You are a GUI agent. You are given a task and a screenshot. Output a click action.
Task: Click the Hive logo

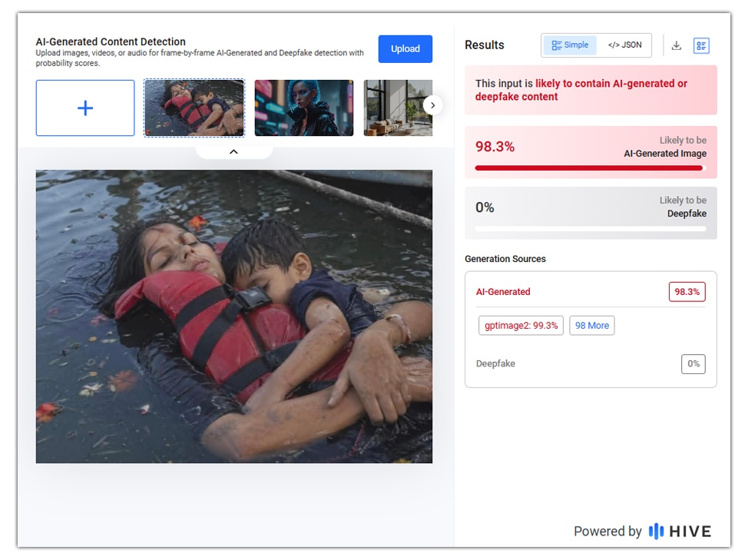pyautogui.click(x=680, y=531)
